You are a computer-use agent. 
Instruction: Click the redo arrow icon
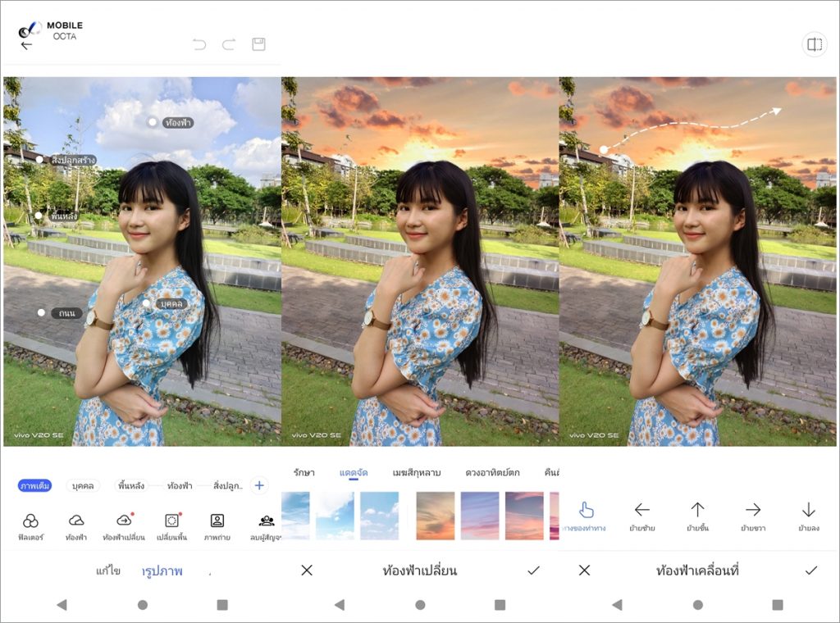229,44
